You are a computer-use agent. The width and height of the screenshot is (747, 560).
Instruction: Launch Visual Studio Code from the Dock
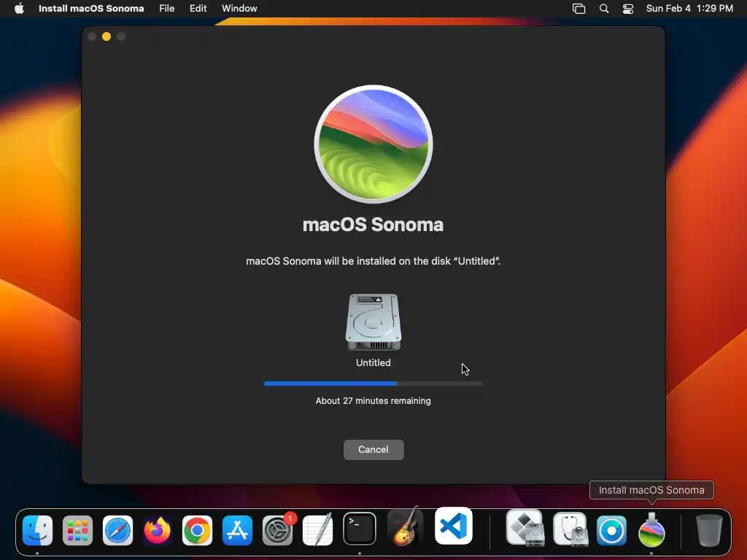point(454,526)
